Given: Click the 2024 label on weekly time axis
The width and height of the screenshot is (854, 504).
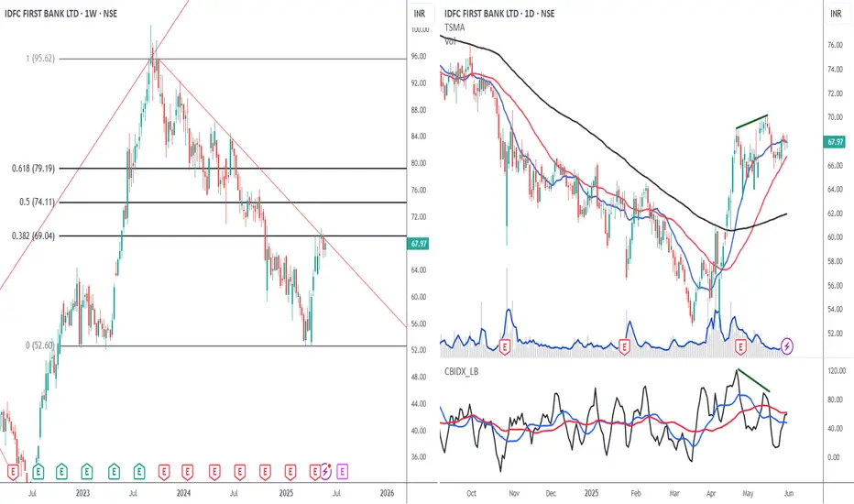Looking at the screenshot, I should pyautogui.click(x=183, y=493).
